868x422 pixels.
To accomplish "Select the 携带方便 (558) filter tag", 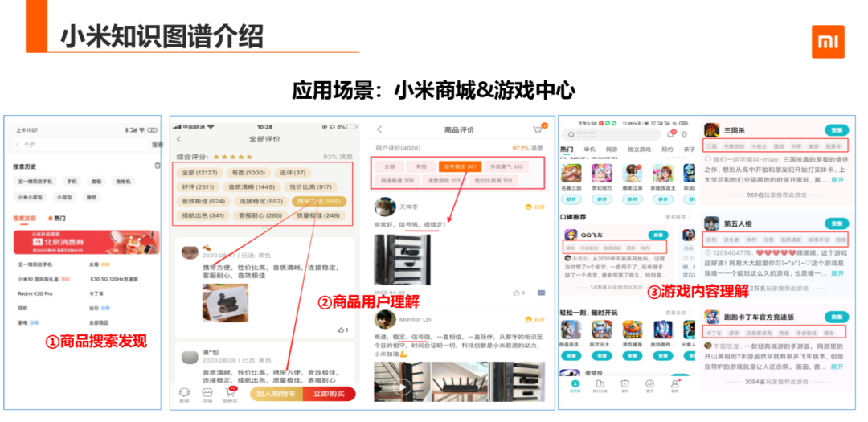I will click(319, 201).
